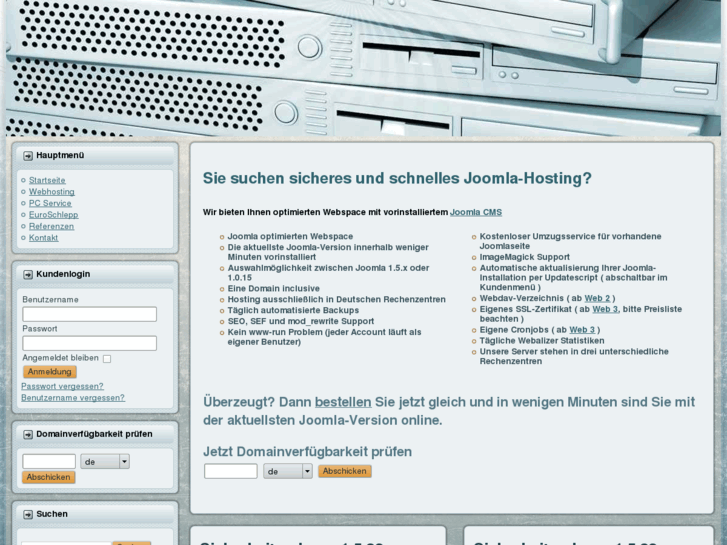The width and height of the screenshot is (727, 545).
Task: Click 'ImageMagick Support' list item
Action: pos(524,257)
